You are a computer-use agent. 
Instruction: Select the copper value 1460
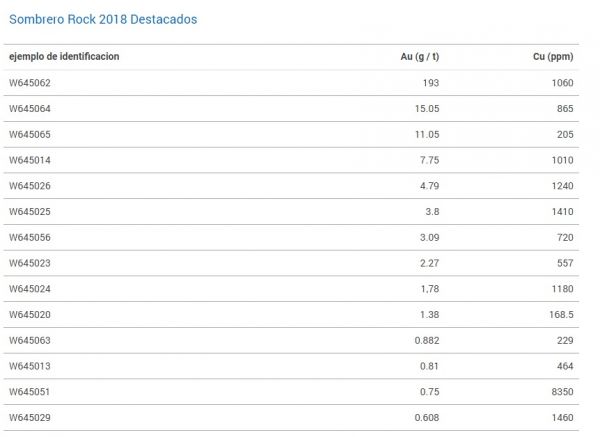pos(562,417)
